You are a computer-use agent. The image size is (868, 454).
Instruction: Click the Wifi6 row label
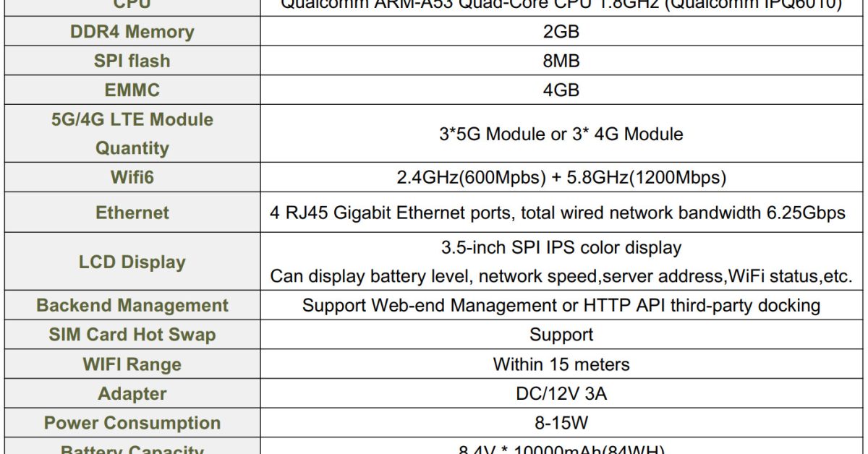(132, 176)
